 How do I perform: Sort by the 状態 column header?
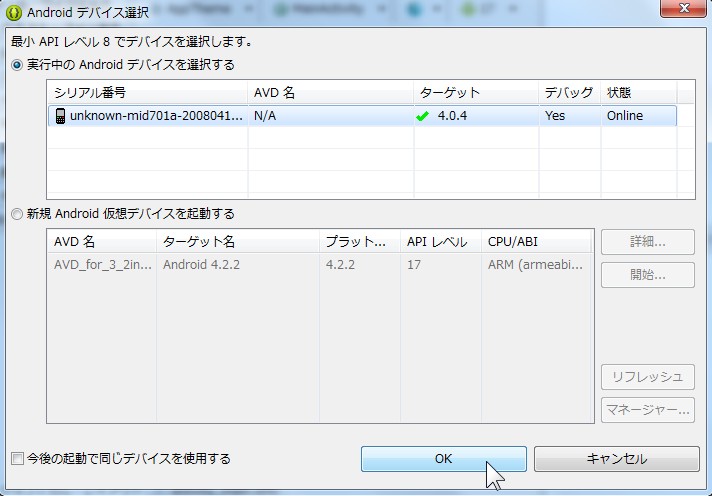point(638,93)
